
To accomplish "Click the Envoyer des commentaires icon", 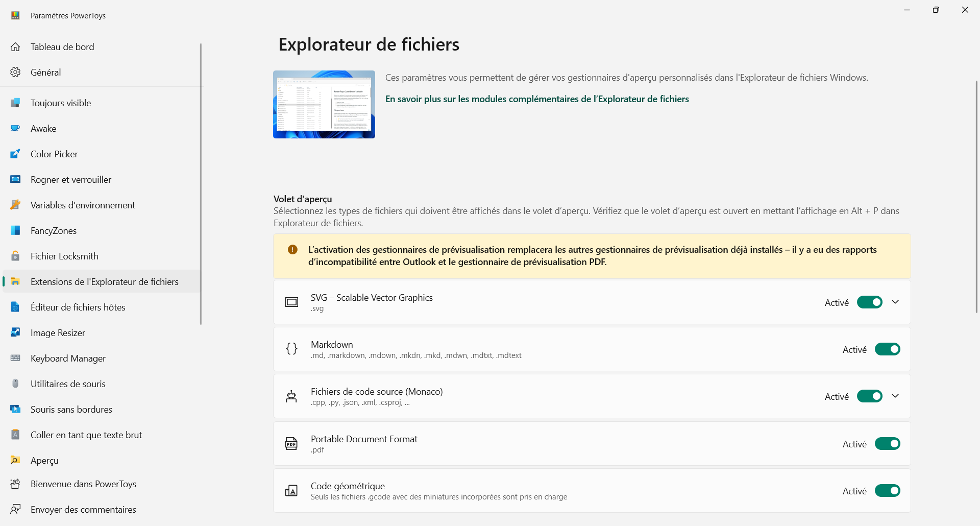I will (x=15, y=510).
